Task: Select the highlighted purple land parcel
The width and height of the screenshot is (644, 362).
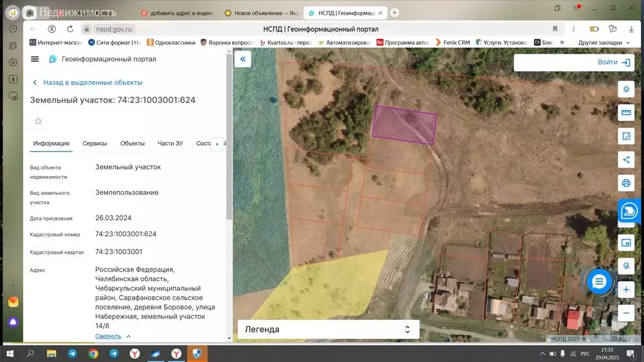Action: pos(404,125)
